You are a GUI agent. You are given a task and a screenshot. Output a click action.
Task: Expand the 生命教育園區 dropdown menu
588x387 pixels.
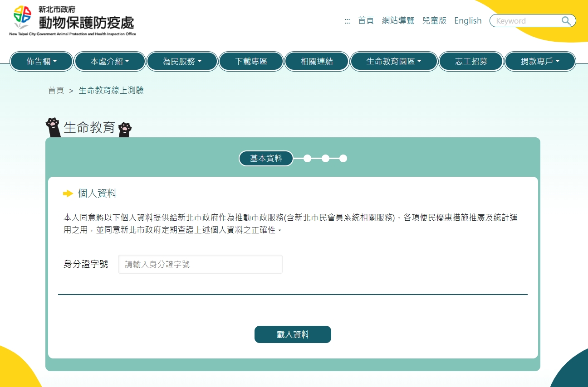point(394,62)
